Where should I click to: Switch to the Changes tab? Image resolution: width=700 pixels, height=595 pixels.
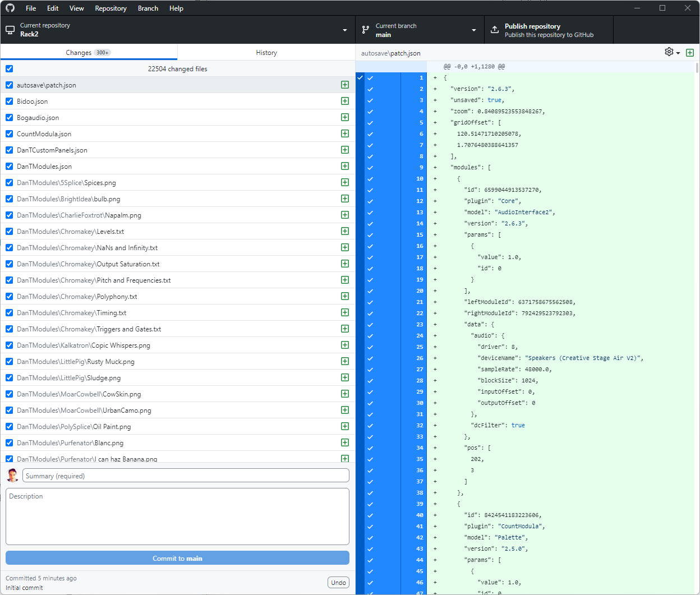(x=89, y=52)
